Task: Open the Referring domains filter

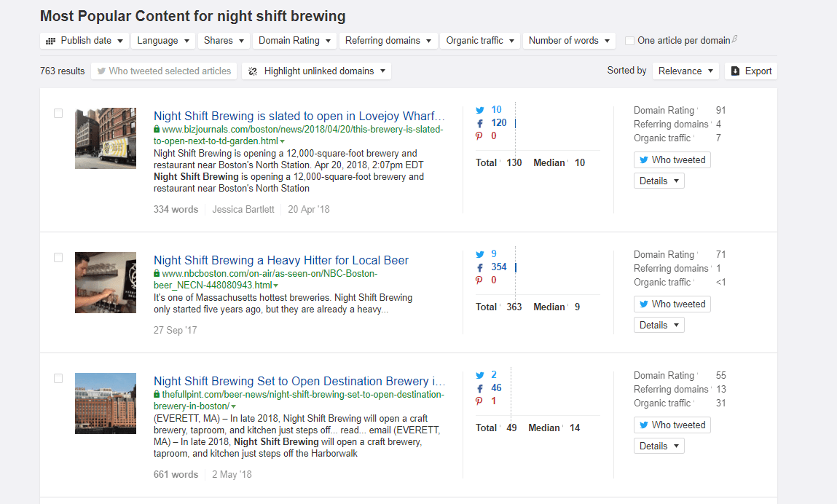Action: tap(388, 41)
